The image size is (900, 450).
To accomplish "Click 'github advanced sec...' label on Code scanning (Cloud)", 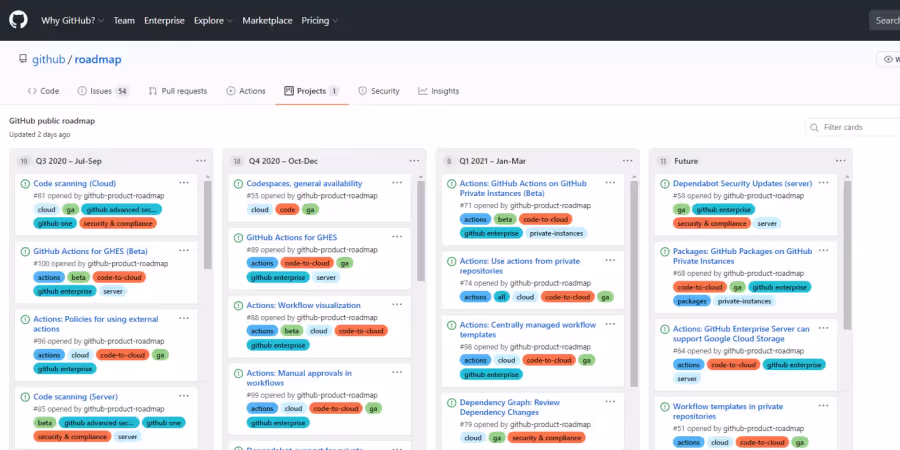I will click(121, 210).
